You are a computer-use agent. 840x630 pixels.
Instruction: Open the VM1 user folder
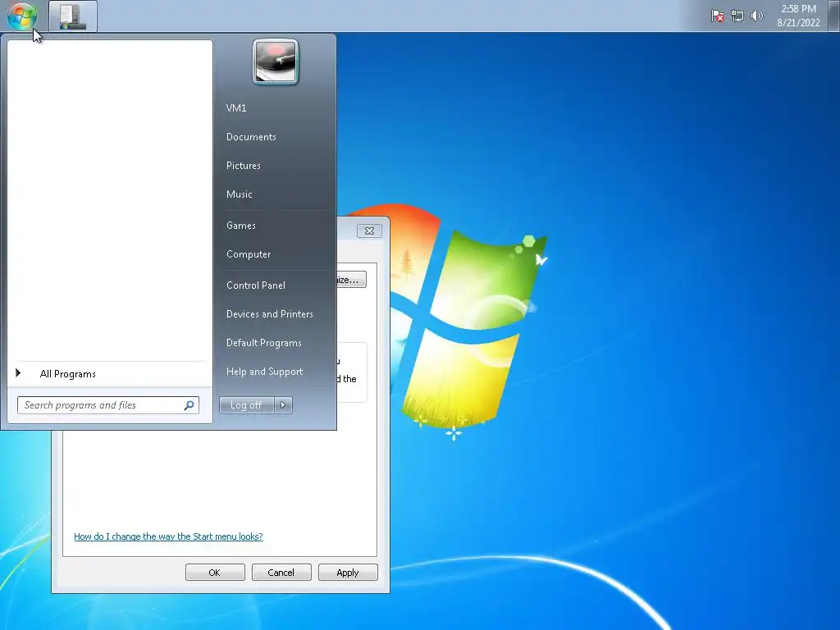[x=236, y=107]
